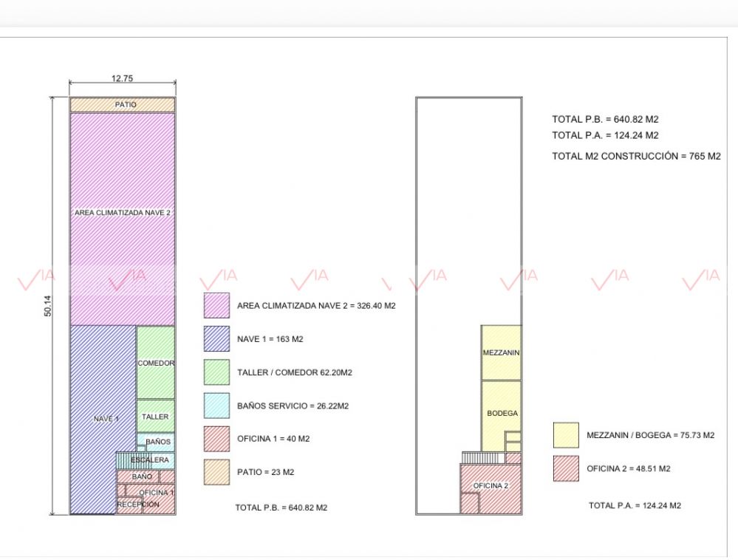738x560 pixels.
Task: Select the cyan Baños Servicio legend swatch
Action: coord(216,406)
